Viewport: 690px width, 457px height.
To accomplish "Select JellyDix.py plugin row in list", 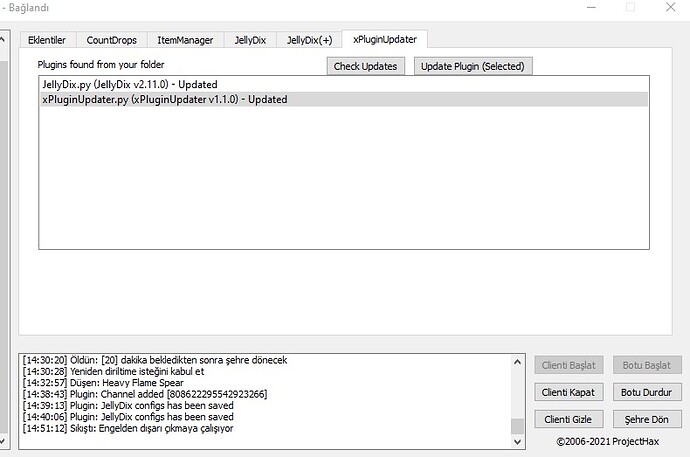I will (344, 84).
